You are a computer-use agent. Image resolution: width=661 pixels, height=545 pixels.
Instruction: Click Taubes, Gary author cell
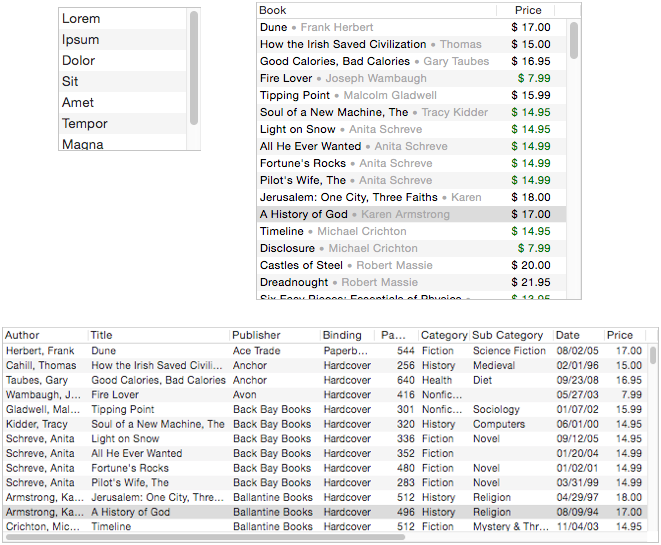pos(37,380)
